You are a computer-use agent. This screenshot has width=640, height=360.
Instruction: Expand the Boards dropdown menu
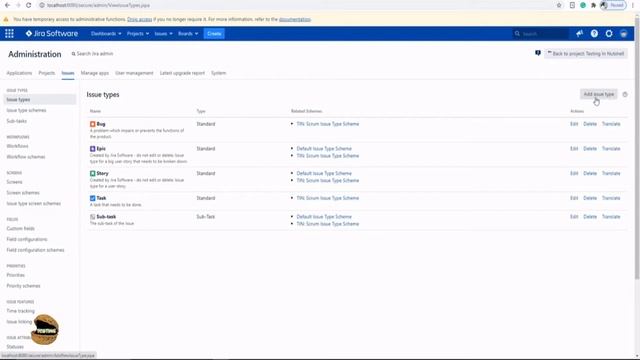click(x=188, y=33)
